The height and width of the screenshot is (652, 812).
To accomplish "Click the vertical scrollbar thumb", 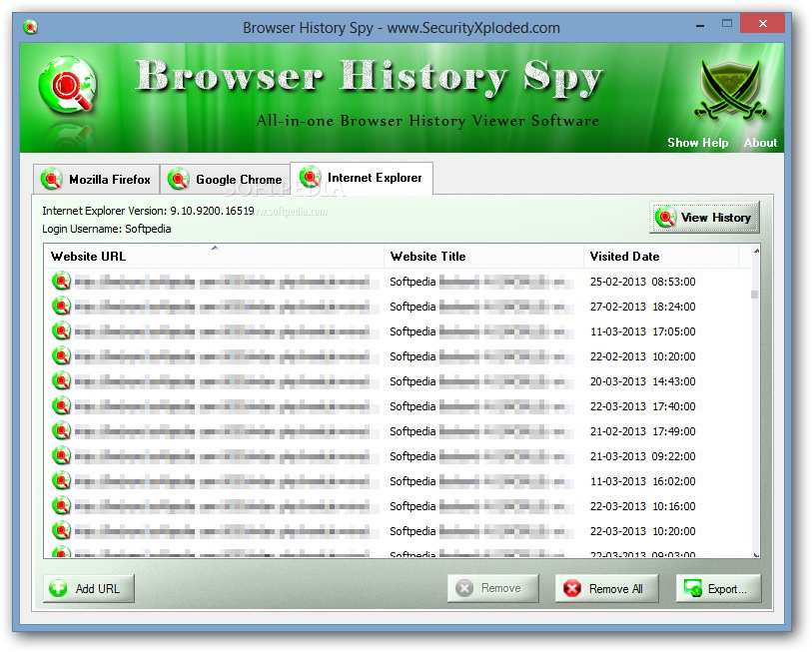I will pyautogui.click(x=754, y=295).
